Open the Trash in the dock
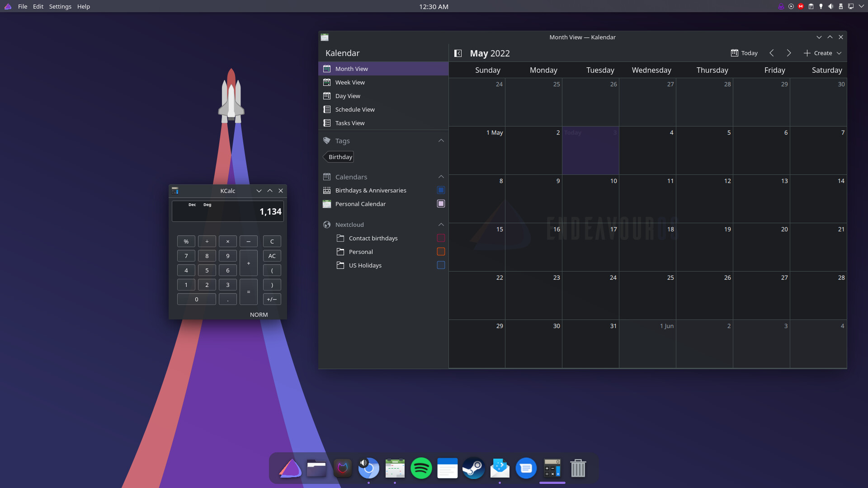The width and height of the screenshot is (868, 488). 578,468
